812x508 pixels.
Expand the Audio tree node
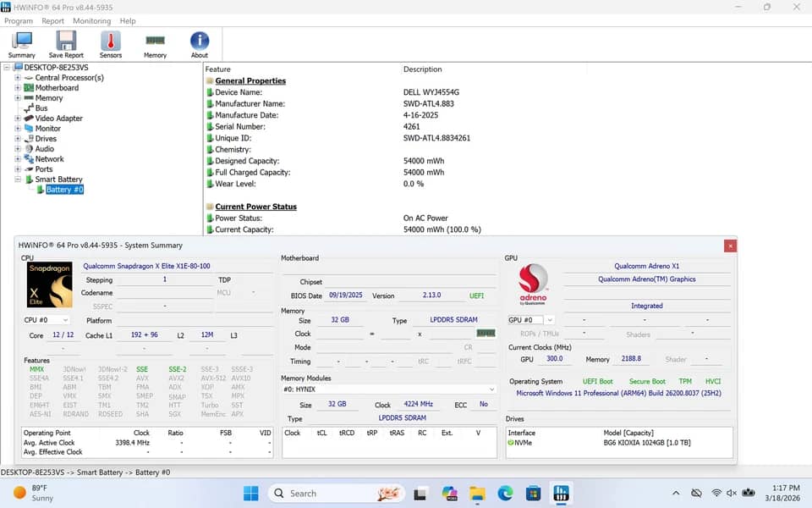coord(18,149)
